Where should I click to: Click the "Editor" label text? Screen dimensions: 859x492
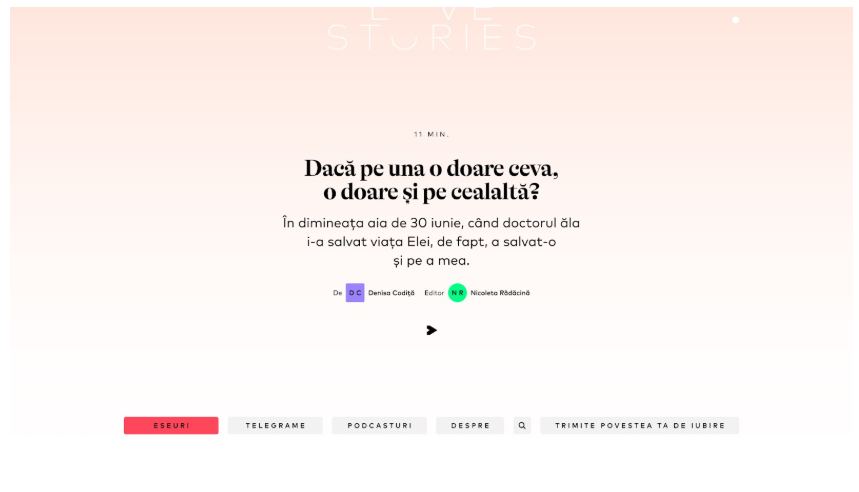click(434, 293)
